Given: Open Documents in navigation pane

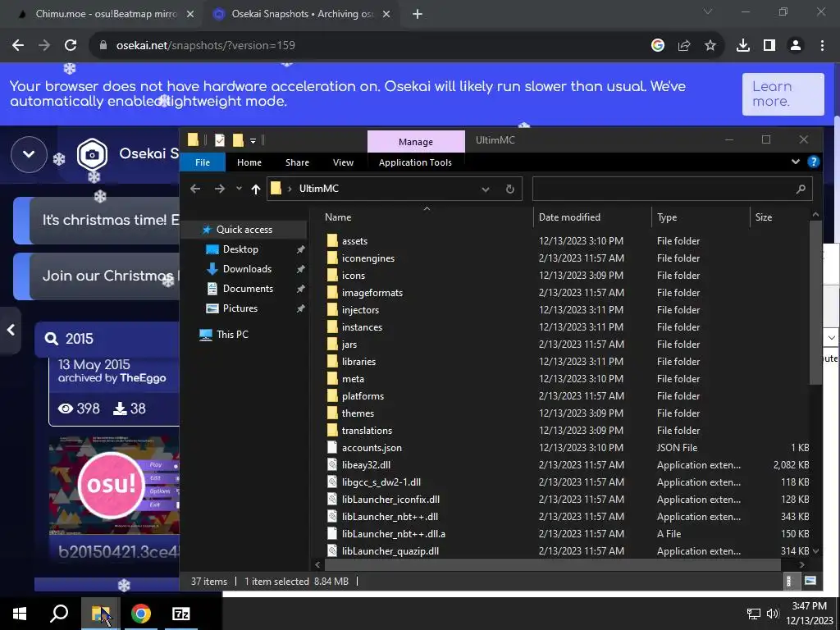Looking at the screenshot, I should point(248,289).
